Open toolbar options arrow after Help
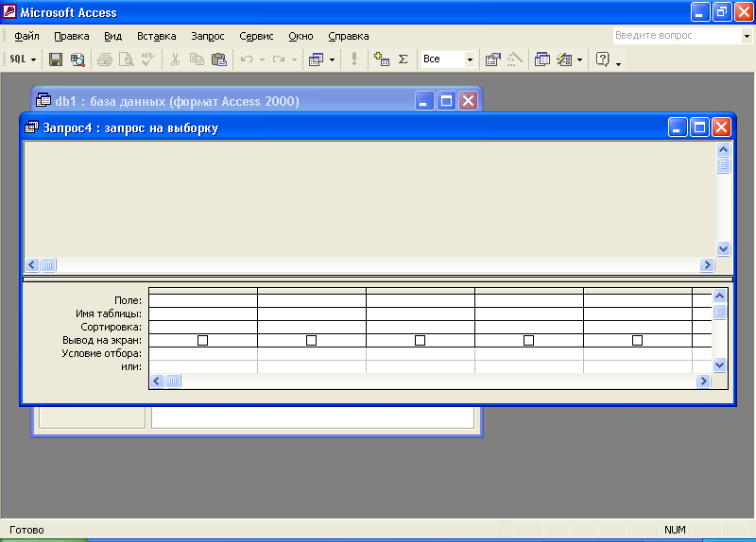Viewport: 756px width, 542px height. 619,63
